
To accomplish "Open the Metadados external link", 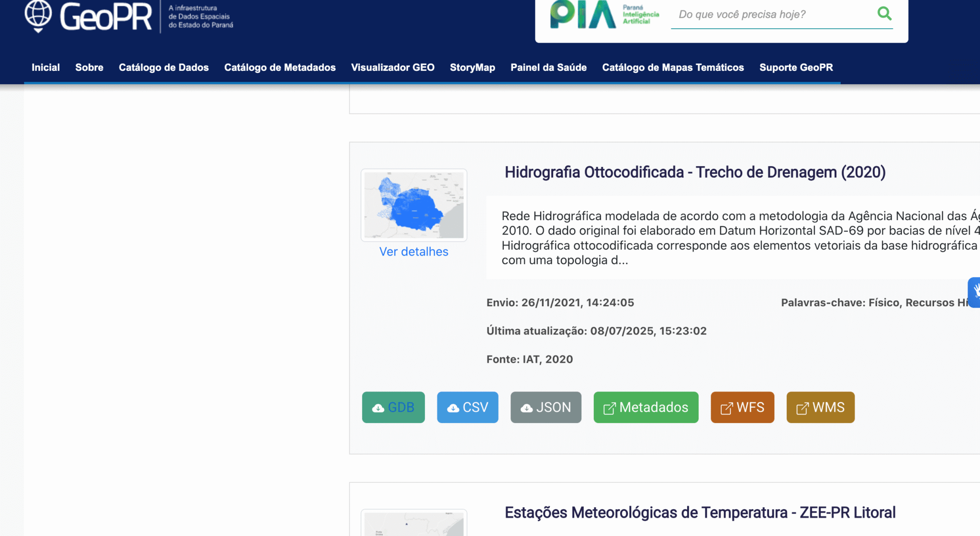I will pos(646,407).
